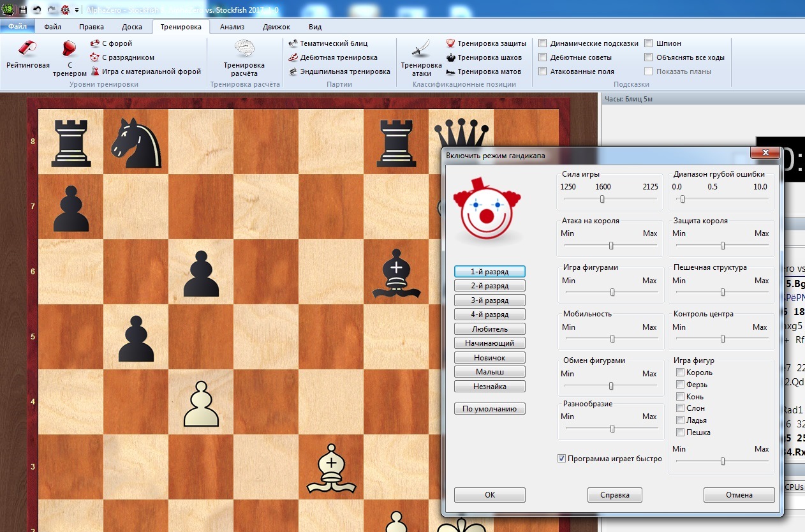Screen dimensions: 805x532
Task: Select the С форой option
Action: tap(111, 43)
